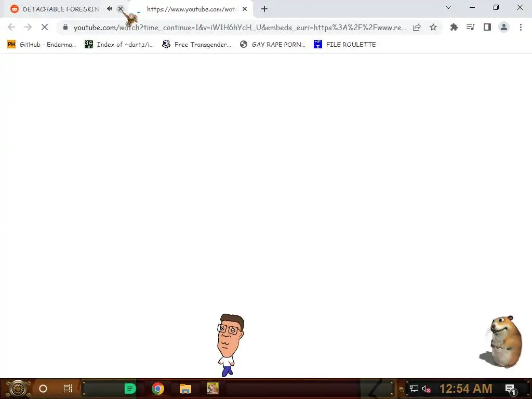Open the Chrome profile avatar

[504, 27]
